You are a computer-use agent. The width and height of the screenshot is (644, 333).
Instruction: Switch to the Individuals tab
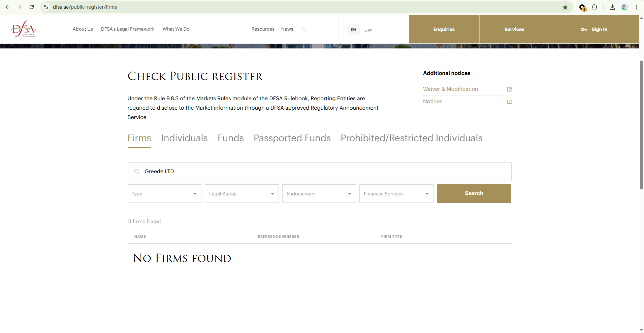point(184,138)
